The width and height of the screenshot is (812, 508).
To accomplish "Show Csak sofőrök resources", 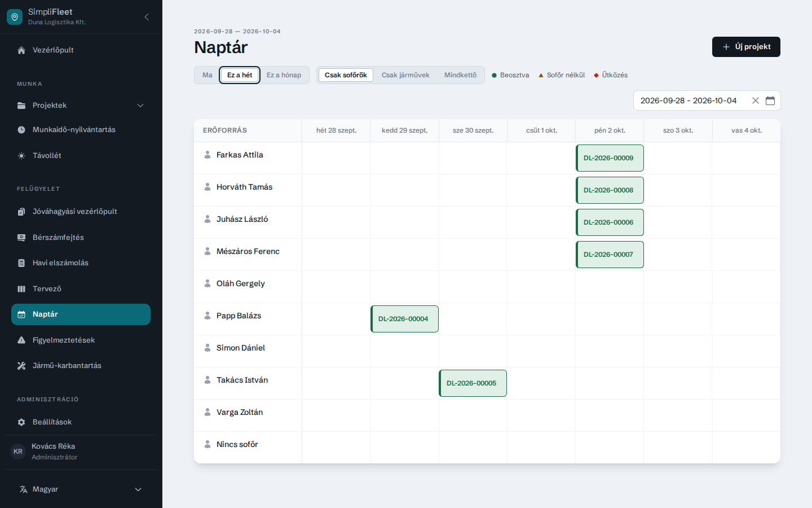I will pos(346,75).
